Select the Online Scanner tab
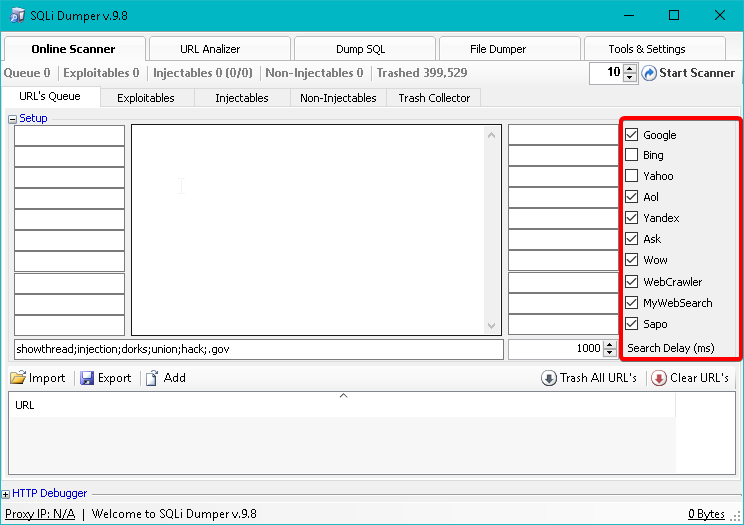Viewport: 744px width, 525px height. [x=74, y=48]
